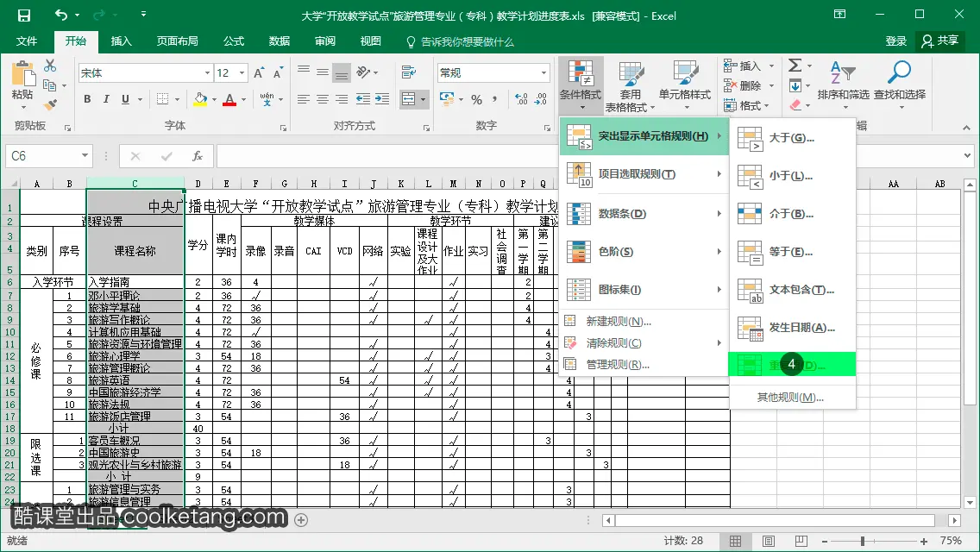The width and height of the screenshot is (980, 552).
Task: Switch to 插入 ribbon tab
Action: [x=122, y=41]
